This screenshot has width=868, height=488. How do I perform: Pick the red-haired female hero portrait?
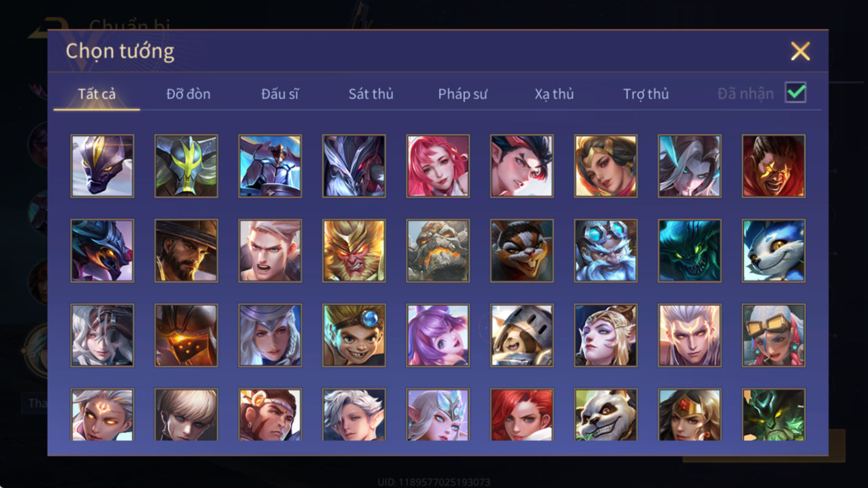pos(522,415)
